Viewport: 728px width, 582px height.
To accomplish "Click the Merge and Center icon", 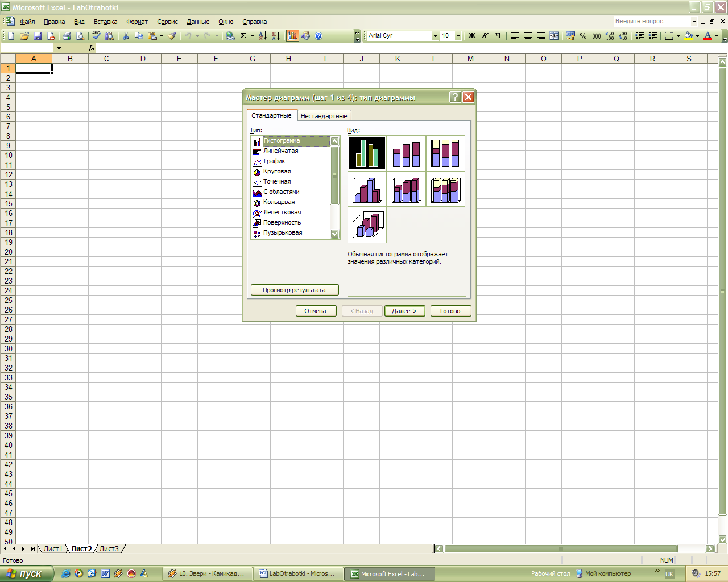I will point(554,36).
